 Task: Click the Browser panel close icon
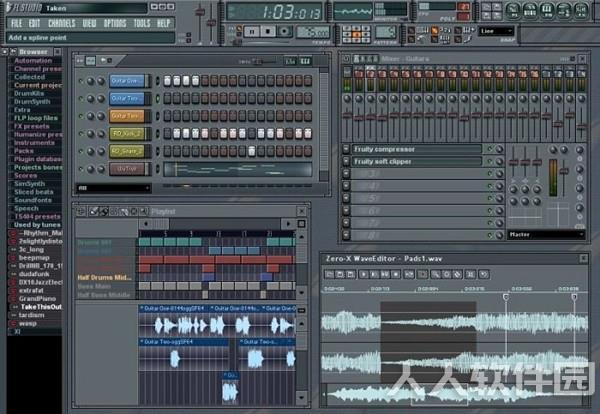57,52
